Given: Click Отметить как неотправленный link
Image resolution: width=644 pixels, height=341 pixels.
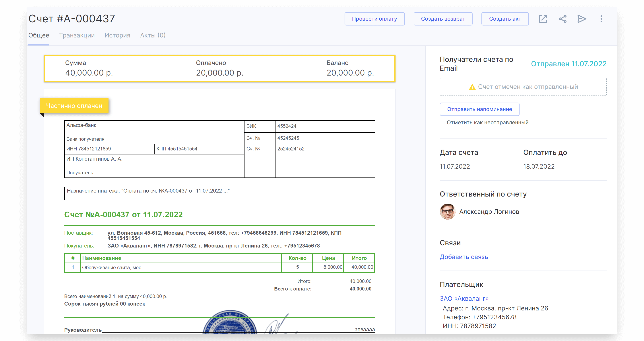Looking at the screenshot, I should point(487,123).
